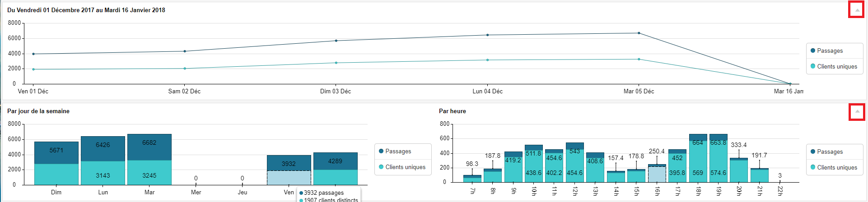The image size is (868, 202).
Task: Click the highlighted 16h hourly bar
Action: point(657,173)
